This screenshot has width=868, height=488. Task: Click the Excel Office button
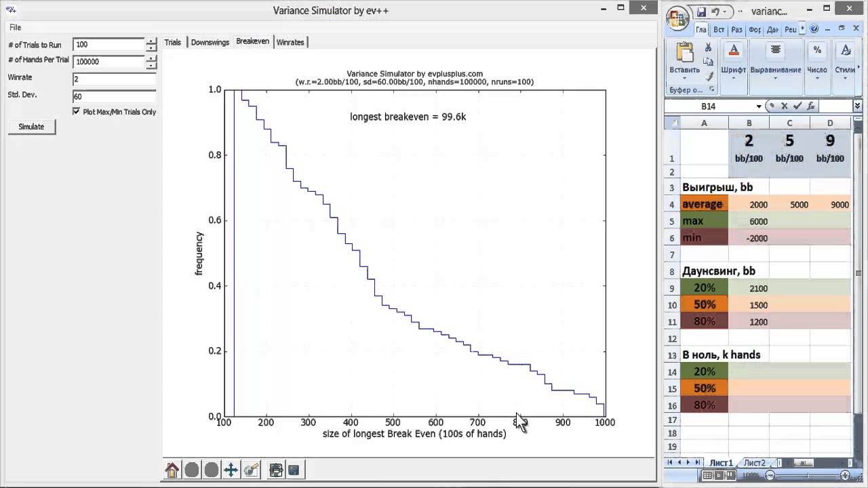677,18
